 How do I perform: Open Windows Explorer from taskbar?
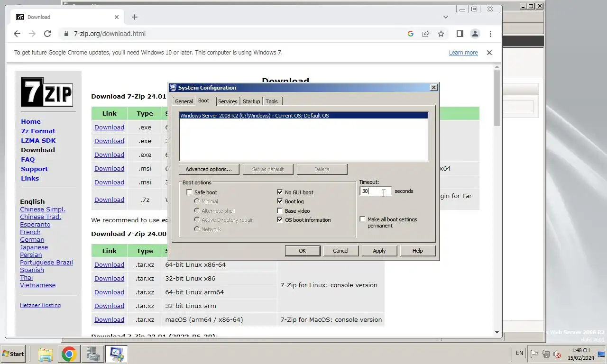pos(46,354)
